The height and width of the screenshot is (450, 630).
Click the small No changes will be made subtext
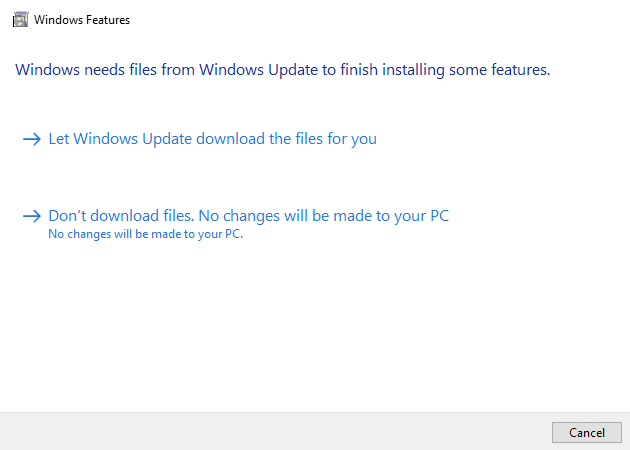pyautogui.click(x=146, y=236)
